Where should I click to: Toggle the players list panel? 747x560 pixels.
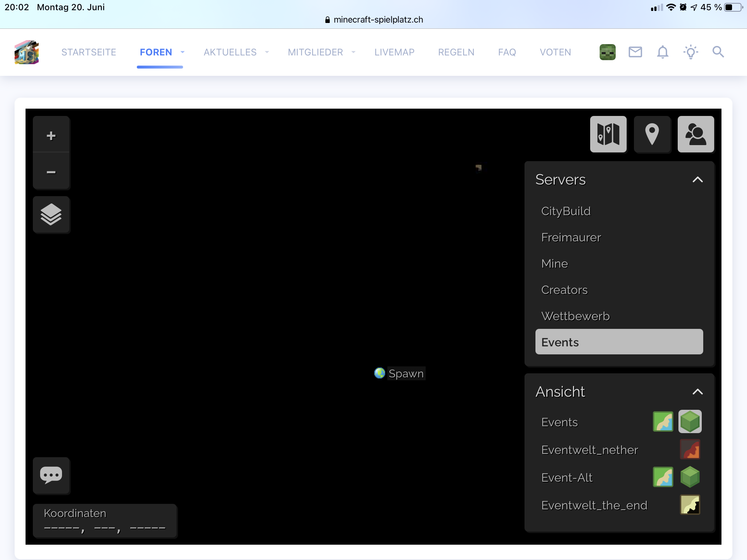(x=696, y=134)
